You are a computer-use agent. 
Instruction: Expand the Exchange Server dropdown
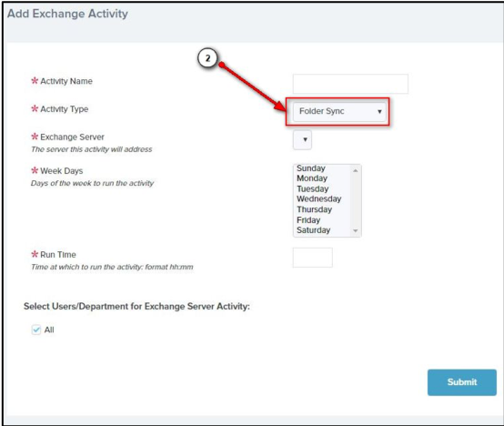pyautogui.click(x=302, y=139)
